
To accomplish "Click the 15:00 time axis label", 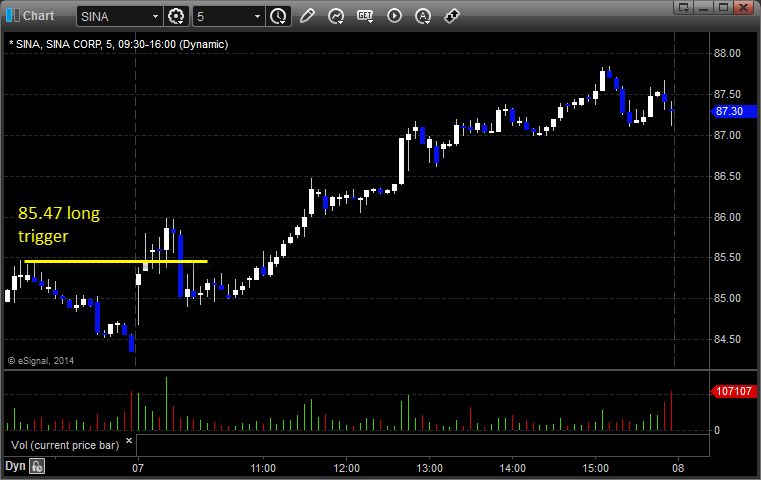I will (x=596, y=468).
